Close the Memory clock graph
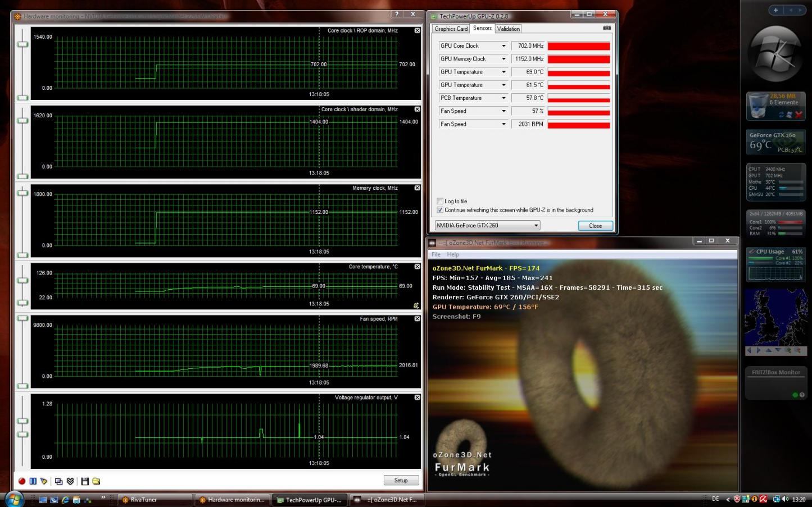This screenshot has width=812, height=507. point(417,188)
